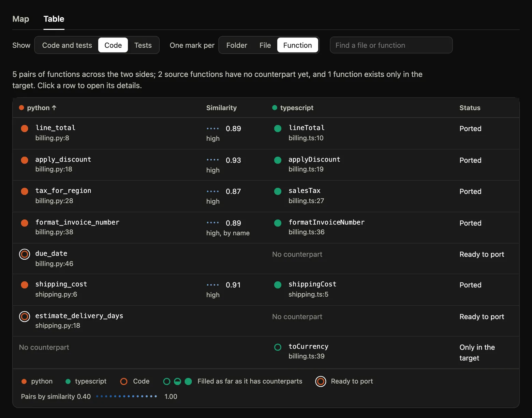Click the orange Code ring in legend
The height and width of the screenshot is (418, 532).
click(x=124, y=382)
